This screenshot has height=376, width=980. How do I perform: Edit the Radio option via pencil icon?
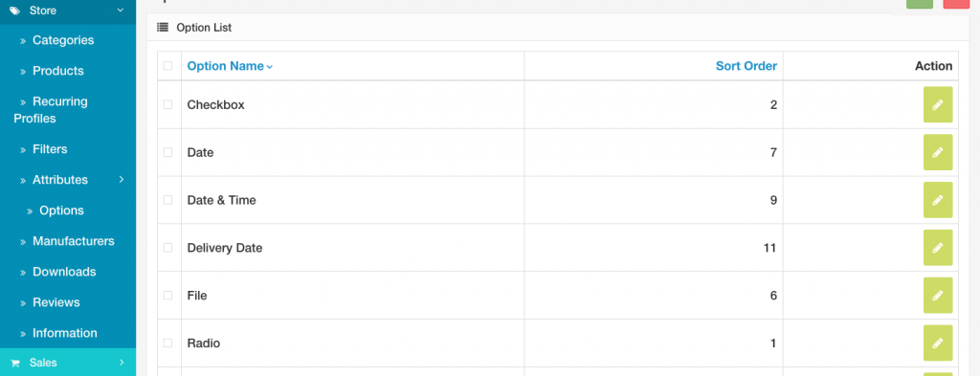pyautogui.click(x=938, y=343)
